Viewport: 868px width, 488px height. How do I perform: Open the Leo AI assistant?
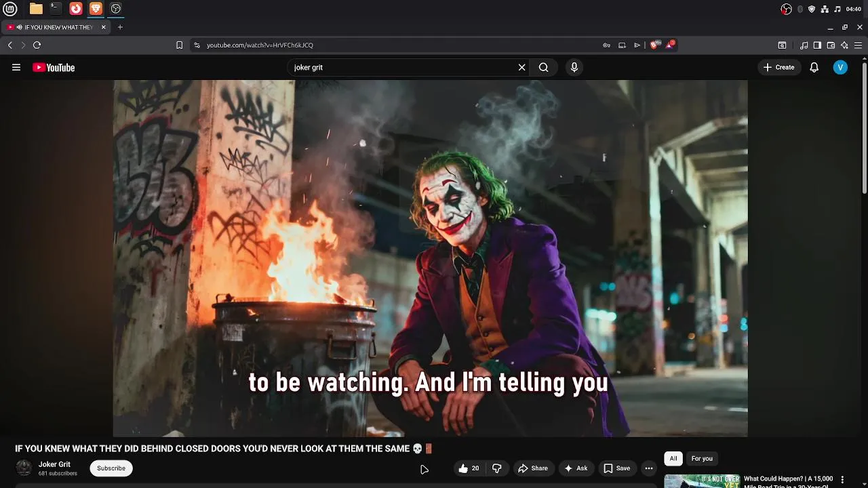click(844, 45)
